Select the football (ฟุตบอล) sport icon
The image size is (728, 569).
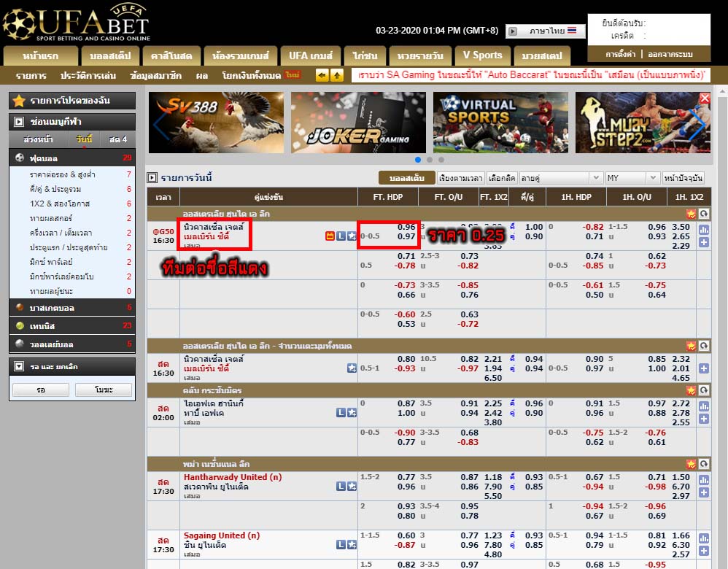(x=20, y=158)
